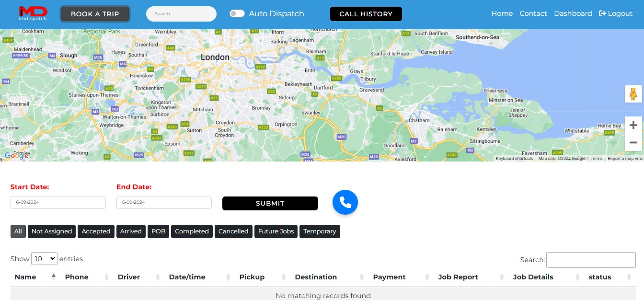Focus the top Search field

point(181,14)
